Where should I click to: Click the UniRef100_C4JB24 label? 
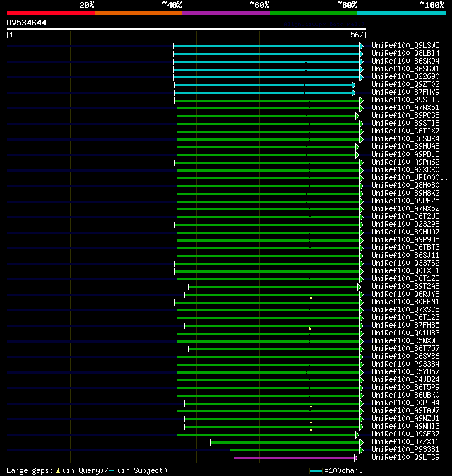click(x=405, y=380)
